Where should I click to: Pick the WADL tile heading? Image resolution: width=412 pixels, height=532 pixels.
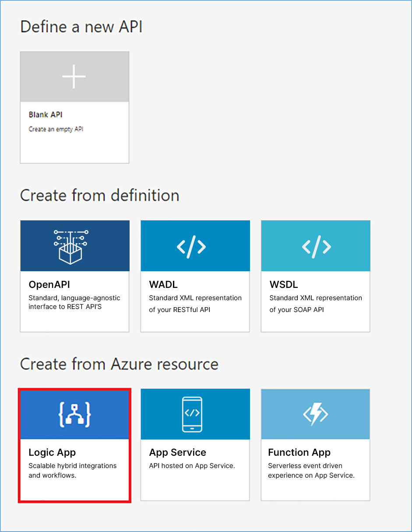click(x=163, y=284)
